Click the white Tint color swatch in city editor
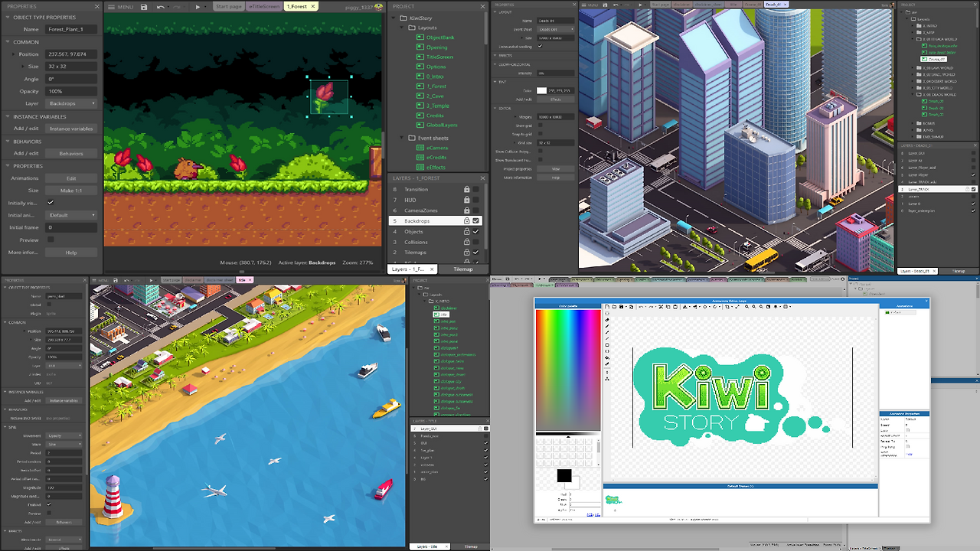Screen dimensions: 980x551 [x=541, y=90]
